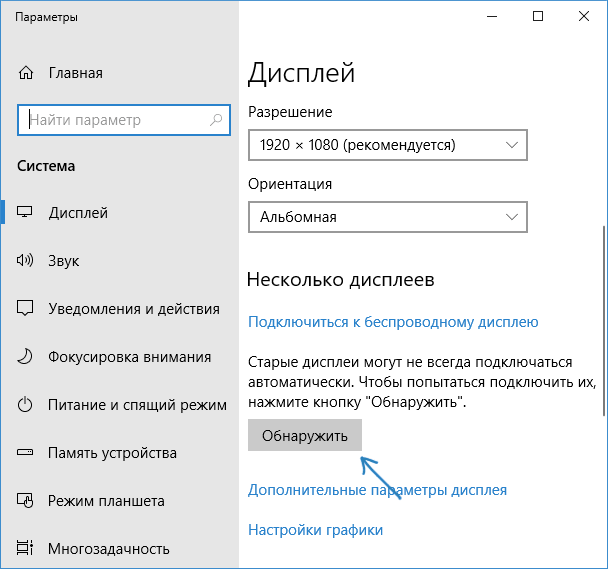The image size is (608, 569).
Task: Click the Несколько дисплеев heading
Action: tap(340, 280)
